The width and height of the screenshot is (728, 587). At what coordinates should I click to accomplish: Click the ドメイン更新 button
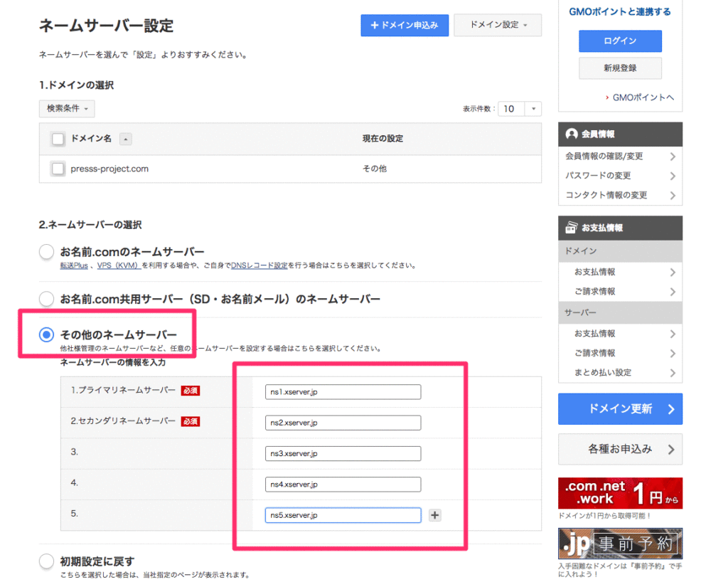(x=620, y=409)
